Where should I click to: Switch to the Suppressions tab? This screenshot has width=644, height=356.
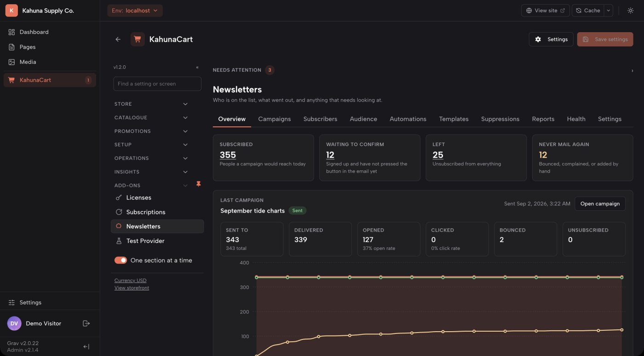(x=500, y=119)
